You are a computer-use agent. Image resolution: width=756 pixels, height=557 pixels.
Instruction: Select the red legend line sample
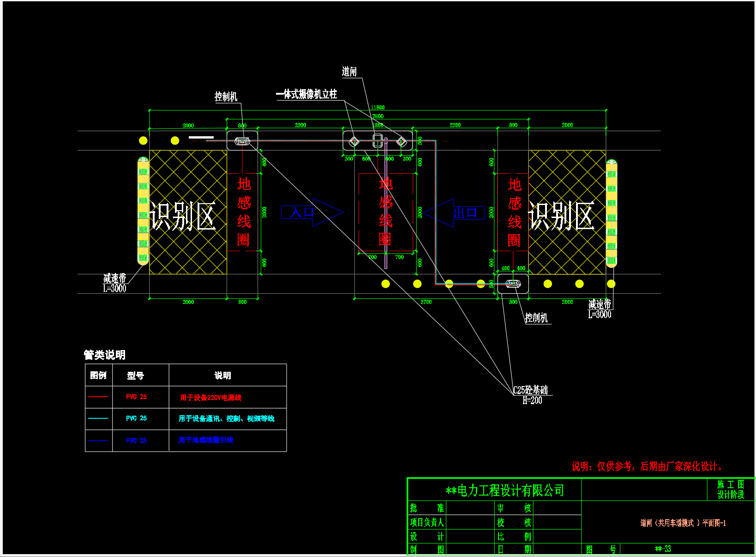coord(98,397)
